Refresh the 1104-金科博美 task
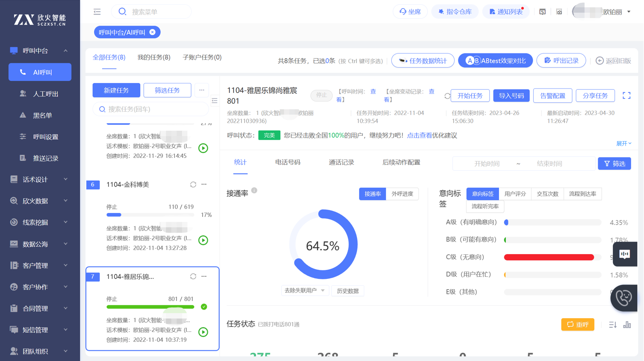This screenshot has height=361, width=644. click(x=193, y=185)
